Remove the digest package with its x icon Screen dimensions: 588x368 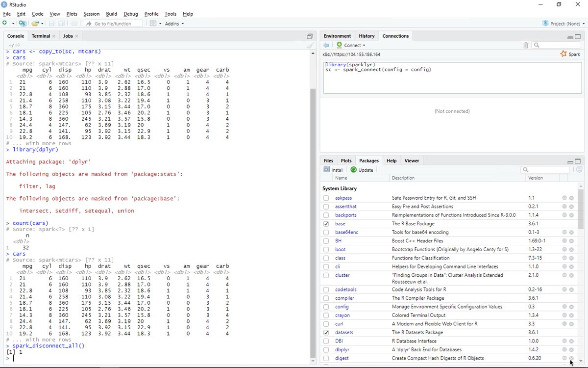pos(571,358)
